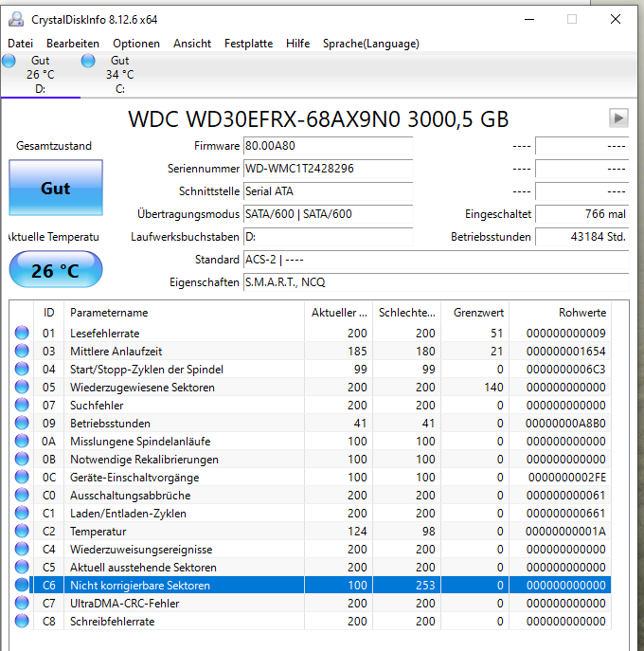Select the Nicht korrigierbare Sektoren parameter name
Image resolution: width=644 pixels, height=651 pixels.
[x=140, y=585]
